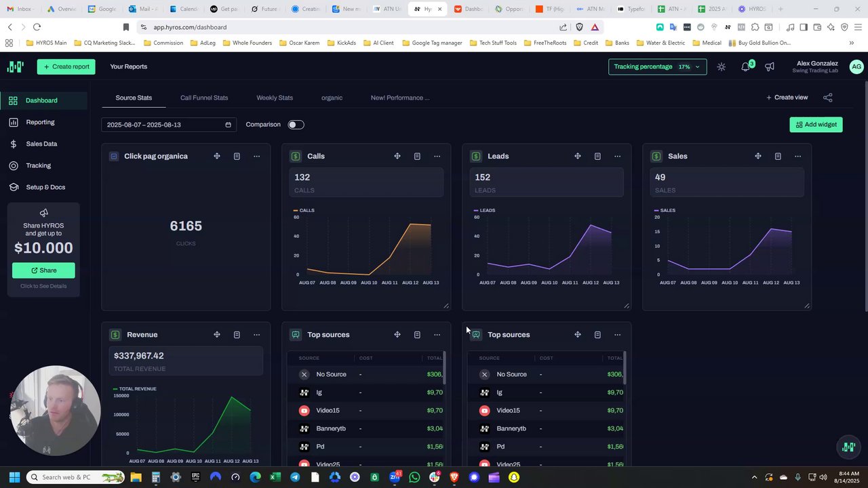Open Reporting in the sidebar
Image resolution: width=868 pixels, height=488 pixels.
point(43,122)
